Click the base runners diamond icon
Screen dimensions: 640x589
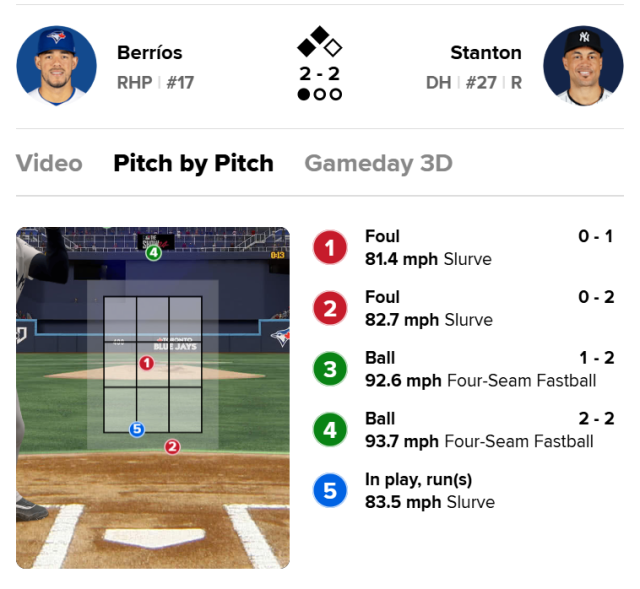[320, 42]
